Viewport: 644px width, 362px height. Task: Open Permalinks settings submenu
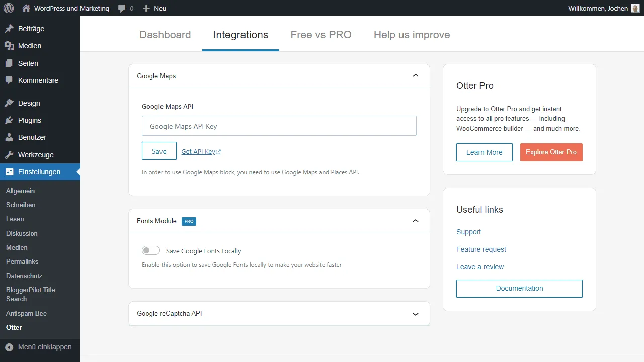[22, 261]
